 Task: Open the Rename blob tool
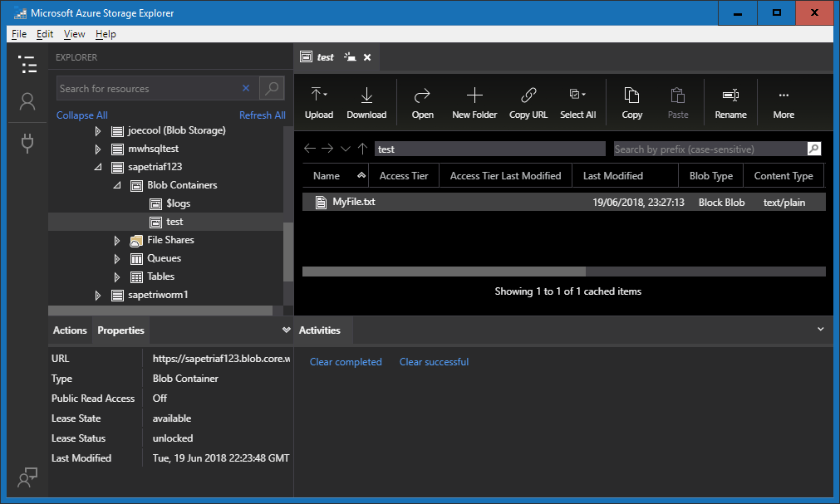[x=730, y=101]
